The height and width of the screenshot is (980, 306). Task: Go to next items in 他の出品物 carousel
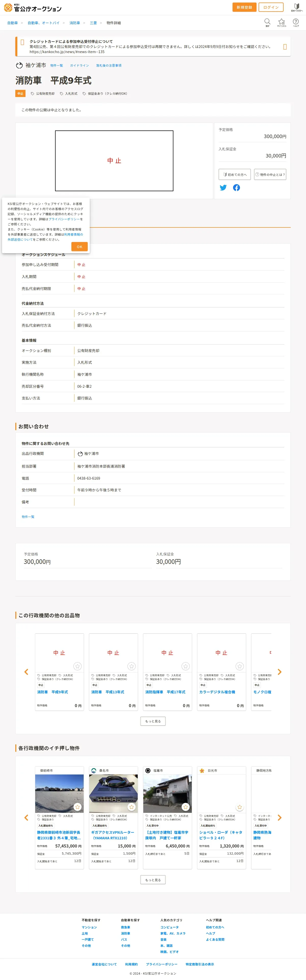coord(279,672)
